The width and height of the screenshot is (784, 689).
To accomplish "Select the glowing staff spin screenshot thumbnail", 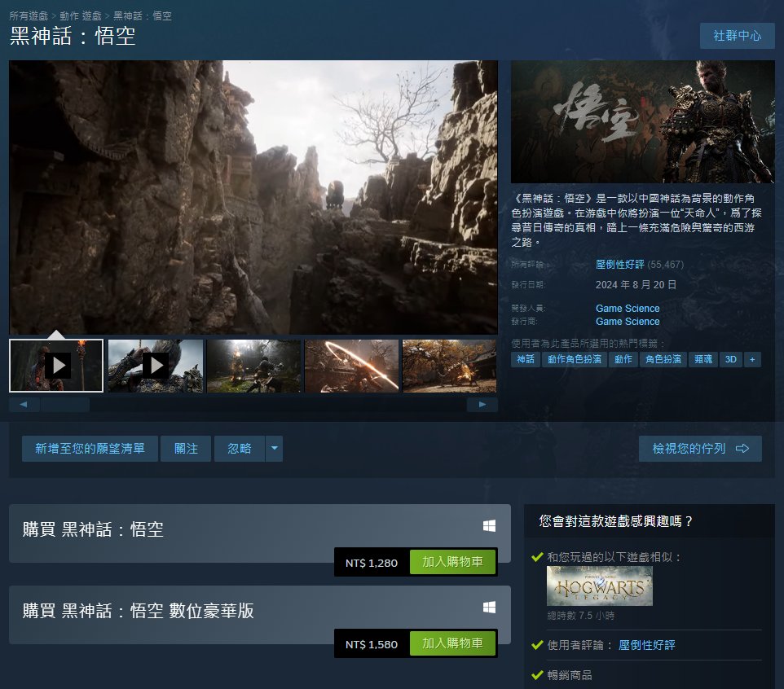I will 352,366.
